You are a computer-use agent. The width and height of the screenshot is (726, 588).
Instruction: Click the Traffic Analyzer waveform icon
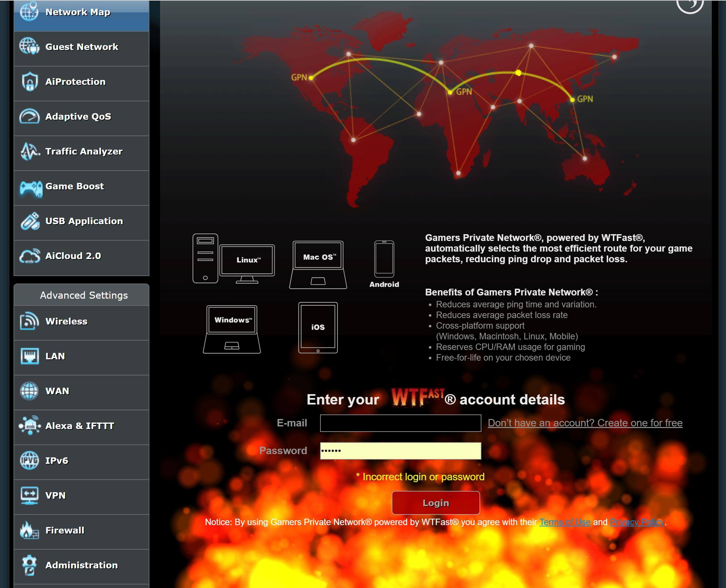(29, 151)
